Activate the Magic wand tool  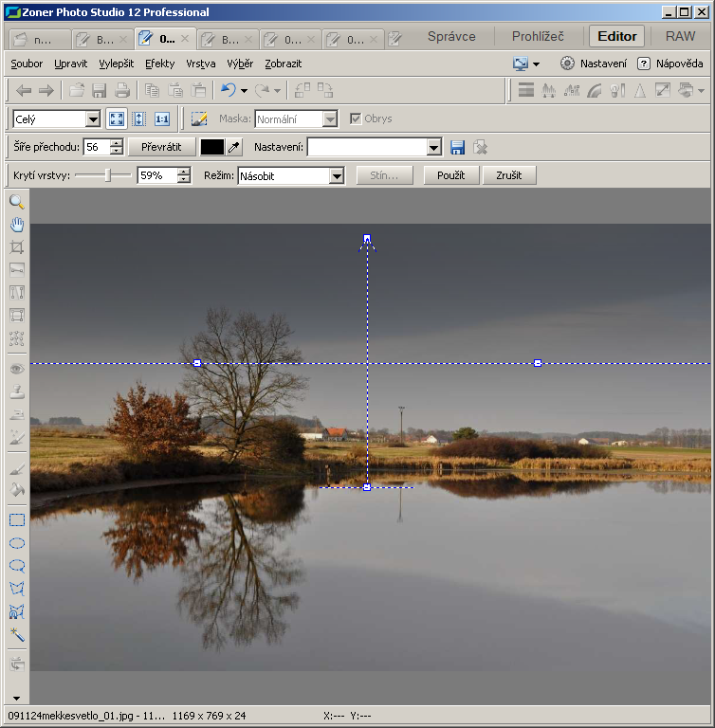(x=17, y=635)
